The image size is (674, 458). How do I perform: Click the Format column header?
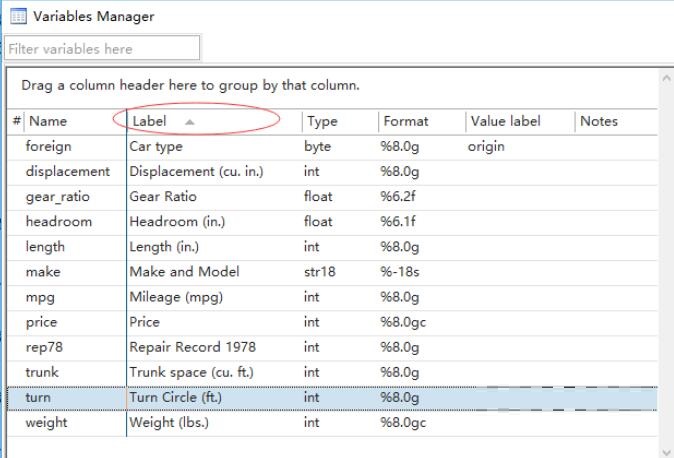[x=405, y=121]
